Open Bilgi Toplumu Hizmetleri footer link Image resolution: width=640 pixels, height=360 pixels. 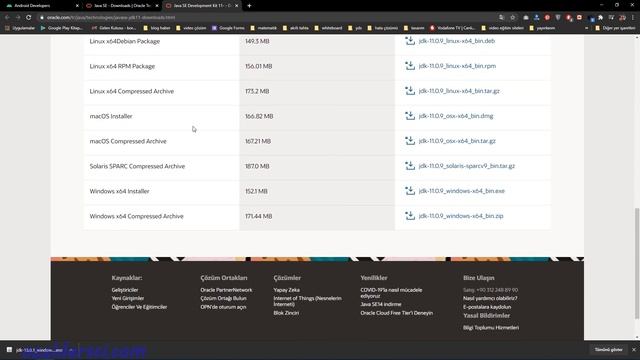pyautogui.click(x=491, y=328)
